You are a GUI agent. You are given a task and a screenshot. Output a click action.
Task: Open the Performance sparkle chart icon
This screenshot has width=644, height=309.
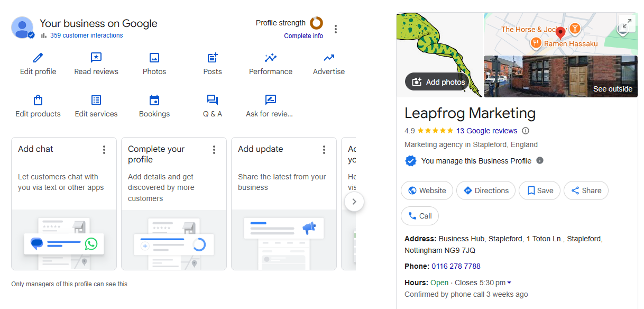271,58
